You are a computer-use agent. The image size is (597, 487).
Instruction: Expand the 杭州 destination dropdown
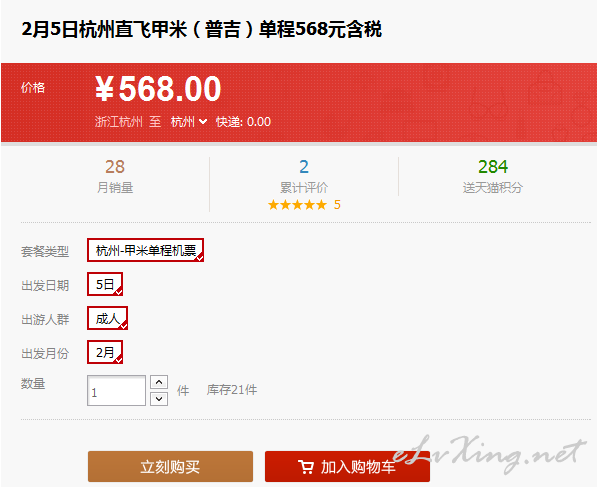tap(189, 122)
